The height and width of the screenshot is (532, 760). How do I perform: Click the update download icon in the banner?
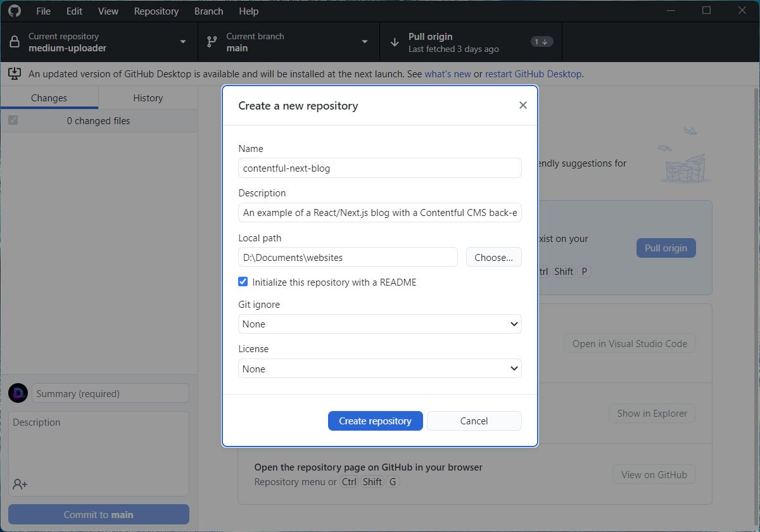(14, 73)
